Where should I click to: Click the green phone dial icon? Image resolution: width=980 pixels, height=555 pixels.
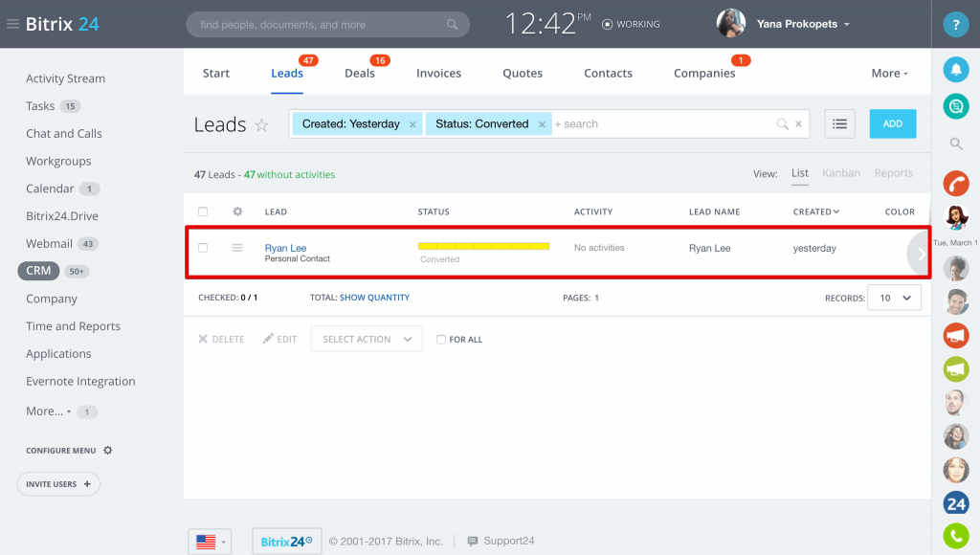click(x=956, y=536)
